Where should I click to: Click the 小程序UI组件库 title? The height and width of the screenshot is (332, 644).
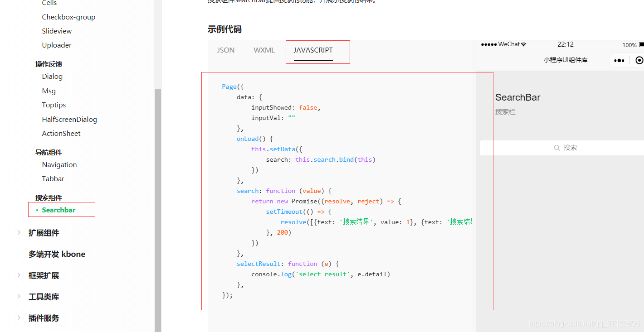point(566,60)
